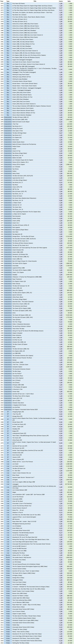Select 'Seven Moons Live' title
The height and width of the screenshot is (644, 74).
[17, 528]
